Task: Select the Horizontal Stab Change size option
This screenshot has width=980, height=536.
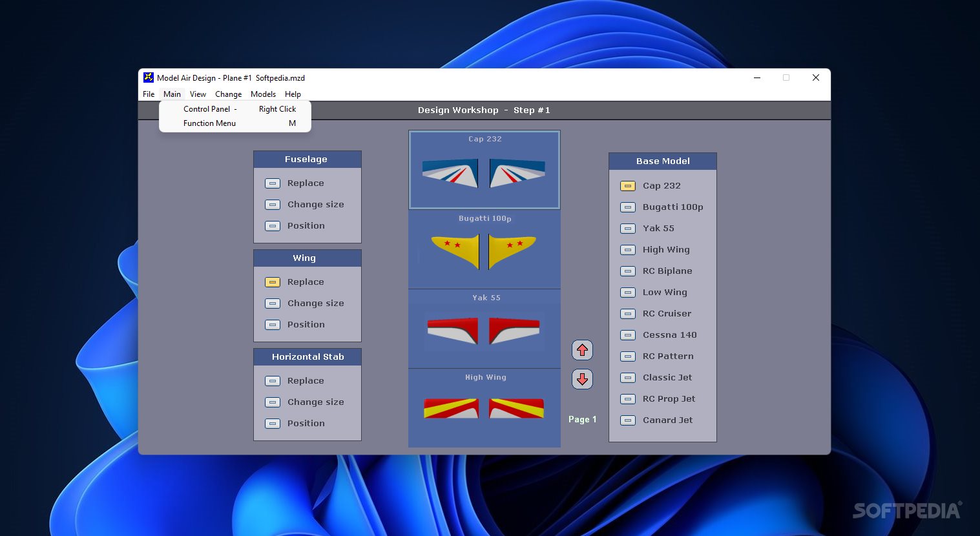Action: click(x=273, y=402)
